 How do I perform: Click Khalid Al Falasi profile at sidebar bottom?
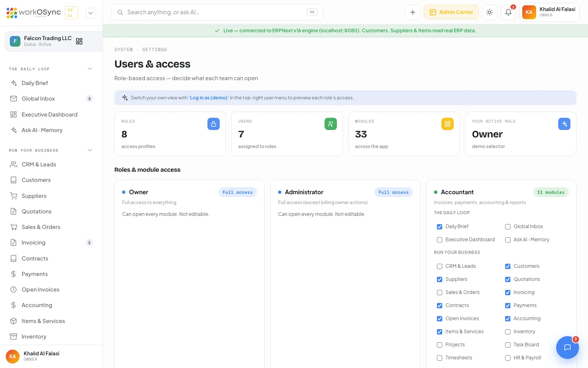51,356
